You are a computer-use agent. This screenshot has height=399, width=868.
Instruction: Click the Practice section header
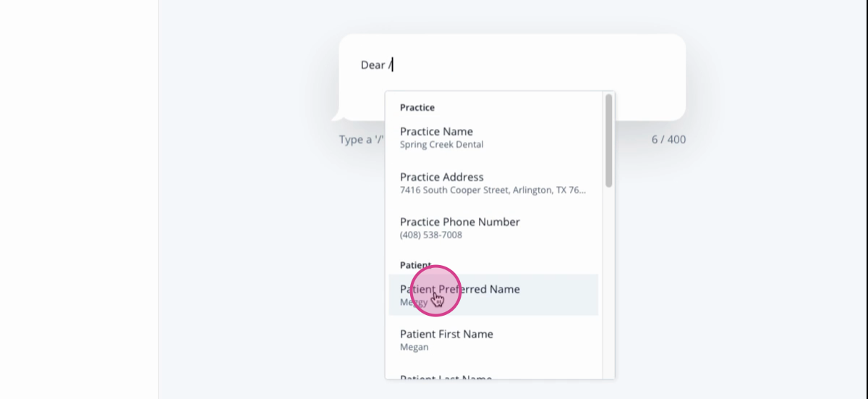pyautogui.click(x=417, y=107)
